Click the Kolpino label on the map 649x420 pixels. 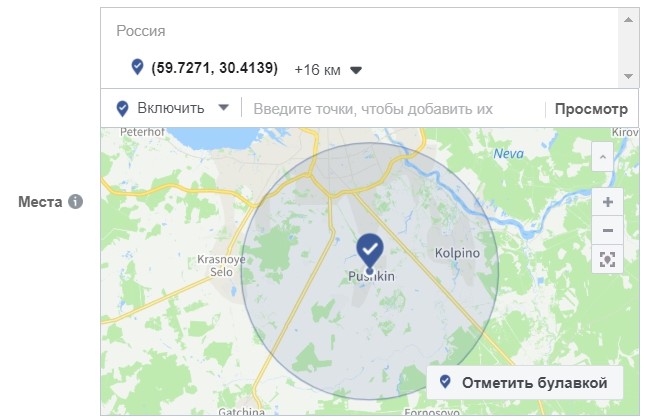(x=457, y=253)
